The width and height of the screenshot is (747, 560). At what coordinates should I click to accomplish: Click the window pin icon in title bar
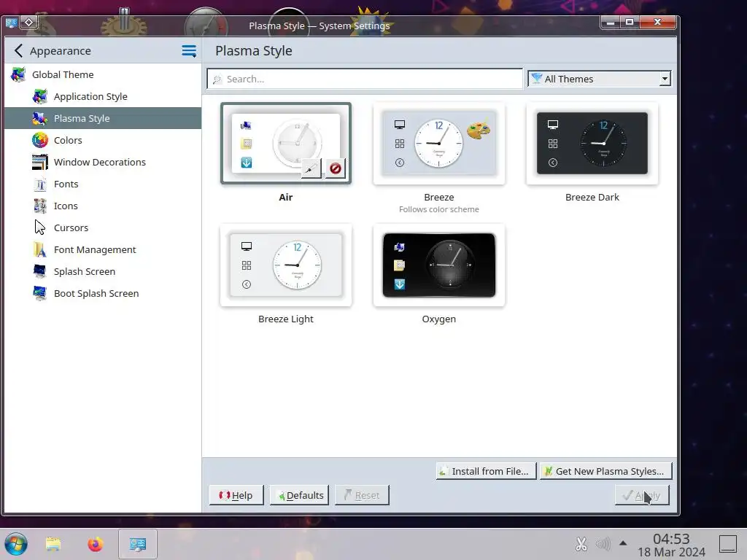28,22
